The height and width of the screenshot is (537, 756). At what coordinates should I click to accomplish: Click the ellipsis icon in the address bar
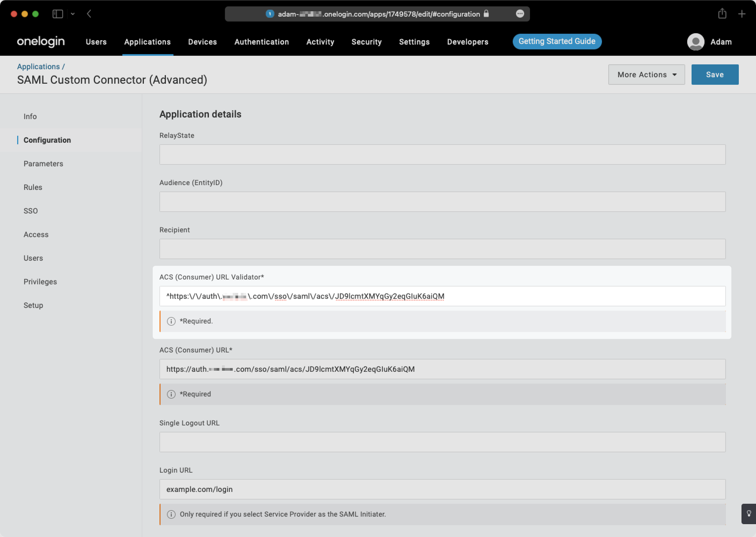click(520, 14)
